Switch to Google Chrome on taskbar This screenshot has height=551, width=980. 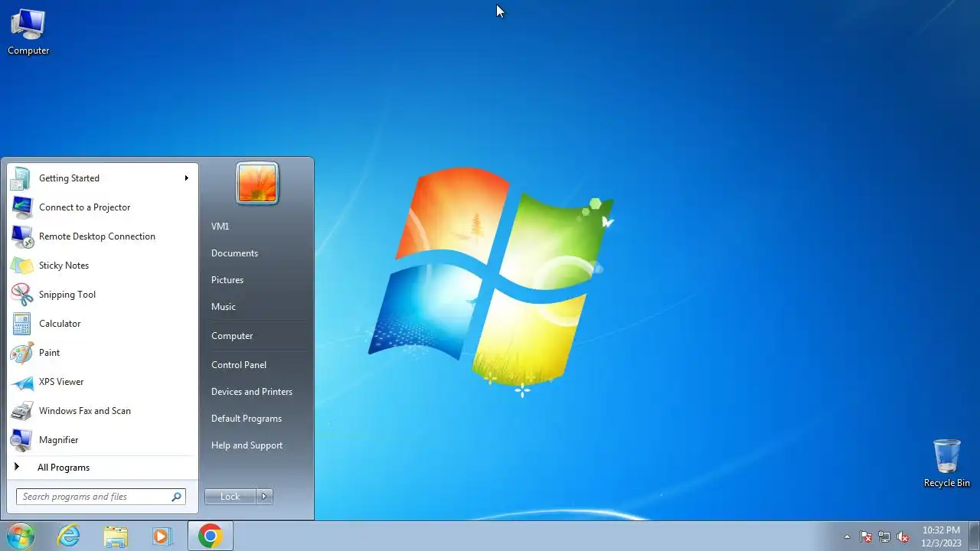210,536
